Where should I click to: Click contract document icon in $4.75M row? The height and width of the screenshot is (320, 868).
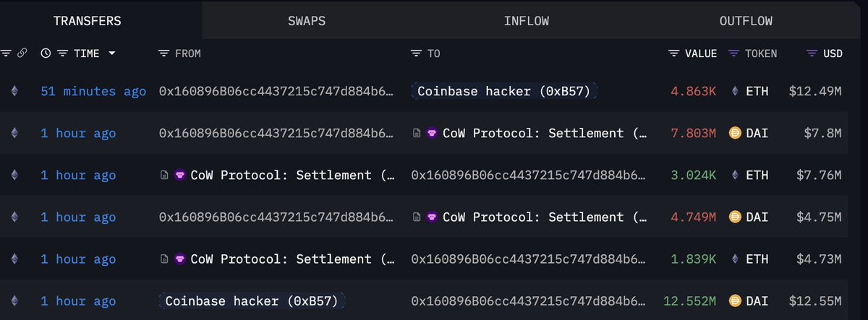(417, 217)
